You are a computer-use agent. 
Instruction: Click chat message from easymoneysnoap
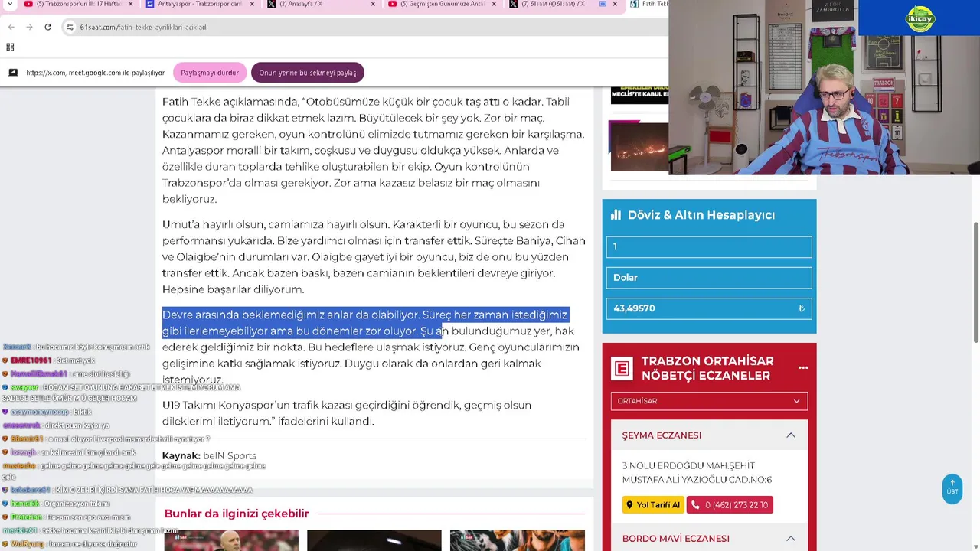47,412
